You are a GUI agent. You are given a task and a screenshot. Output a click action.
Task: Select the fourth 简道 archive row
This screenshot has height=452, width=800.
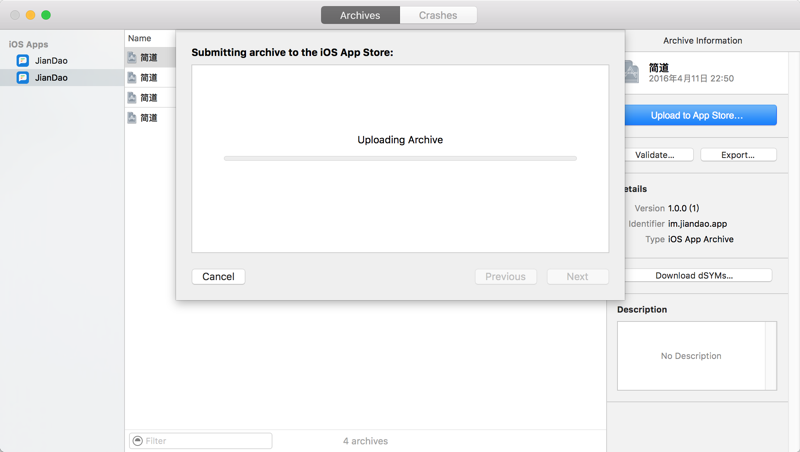(x=151, y=118)
